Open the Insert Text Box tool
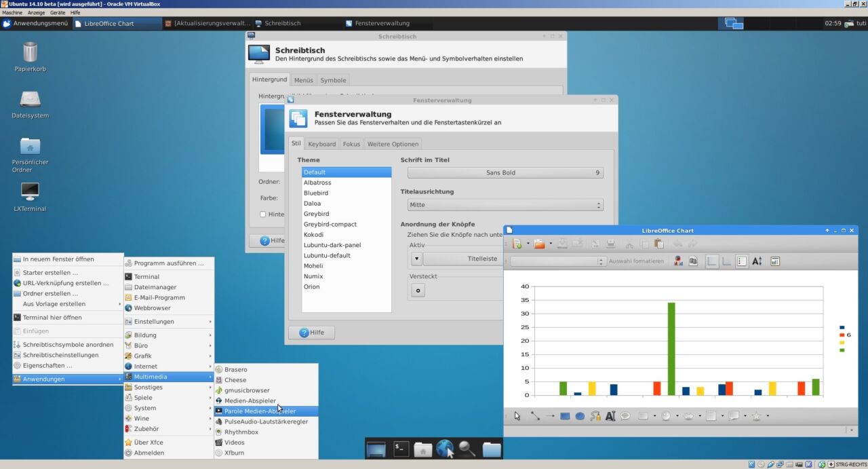 [610, 415]
